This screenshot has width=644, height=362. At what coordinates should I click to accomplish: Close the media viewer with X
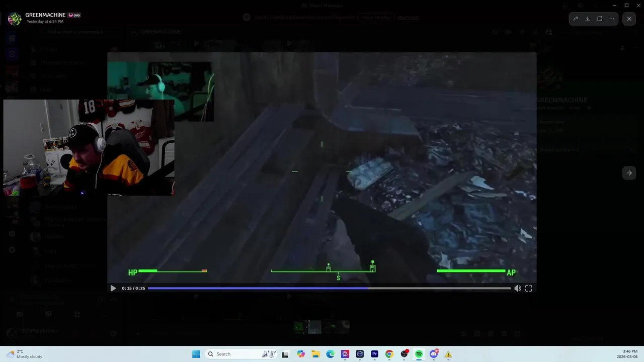click(629, 19)
